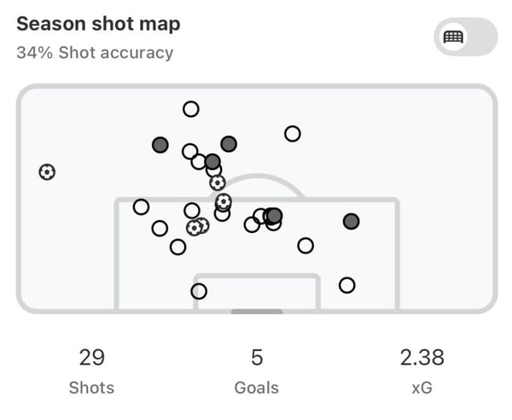Open the 29 Shots statistic
This screenshot has width=512, height=420.
91,369
